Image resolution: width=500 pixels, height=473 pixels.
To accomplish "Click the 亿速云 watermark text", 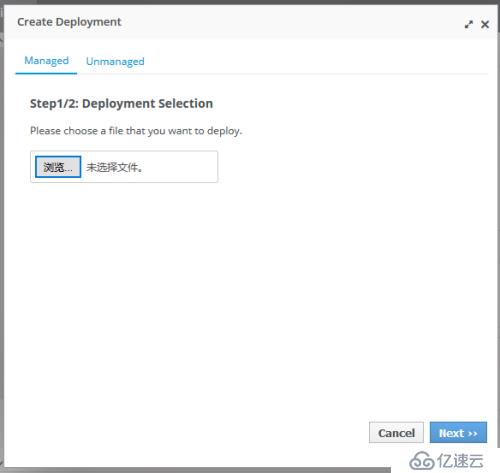I will pos(460,461).
